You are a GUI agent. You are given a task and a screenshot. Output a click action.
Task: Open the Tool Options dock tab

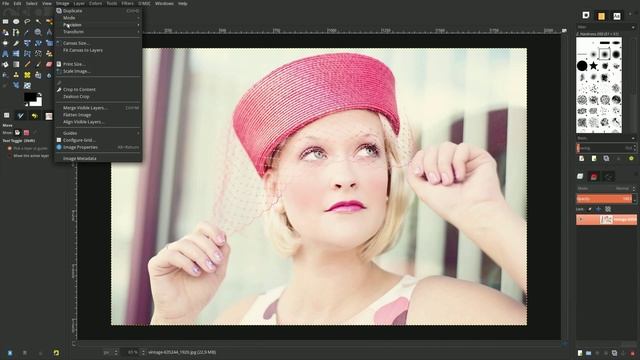tap(7, 116)
